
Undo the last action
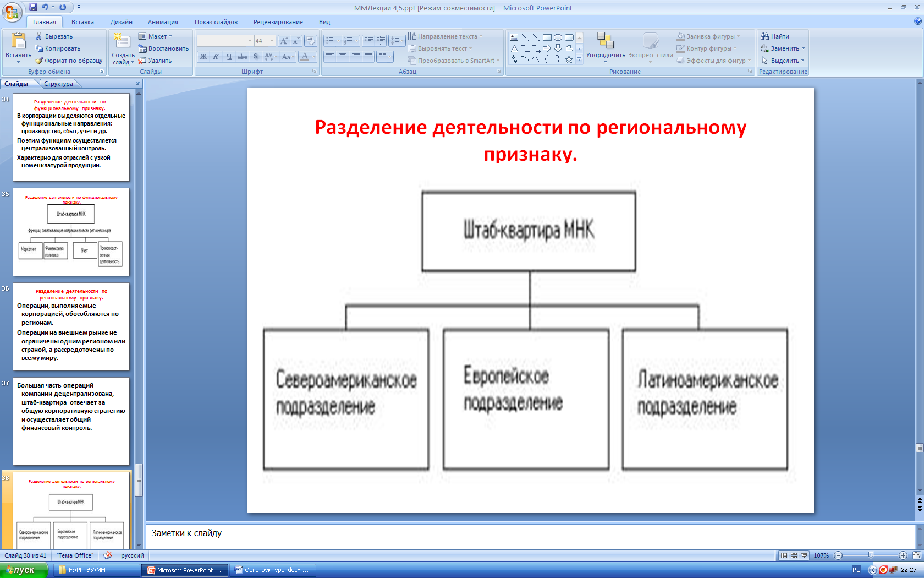[45, 7]
